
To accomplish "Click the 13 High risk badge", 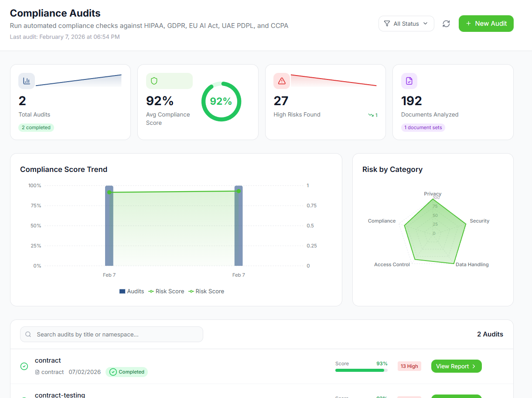I will [409, 366].
